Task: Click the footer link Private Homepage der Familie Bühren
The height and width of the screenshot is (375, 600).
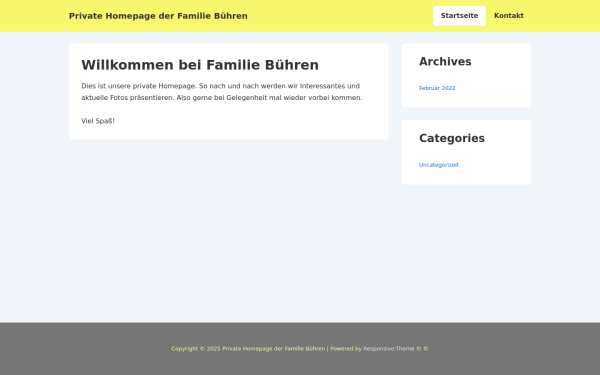Action: coord(274,349)
